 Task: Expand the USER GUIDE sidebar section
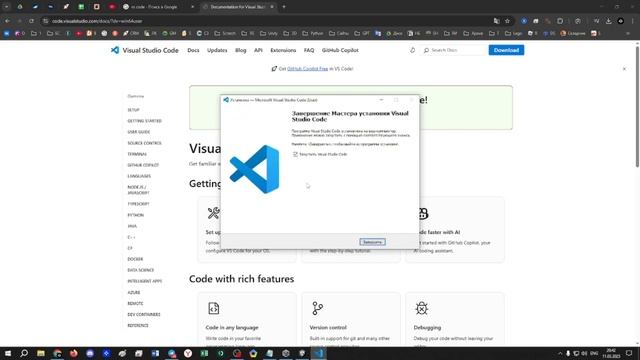[139, 132]
